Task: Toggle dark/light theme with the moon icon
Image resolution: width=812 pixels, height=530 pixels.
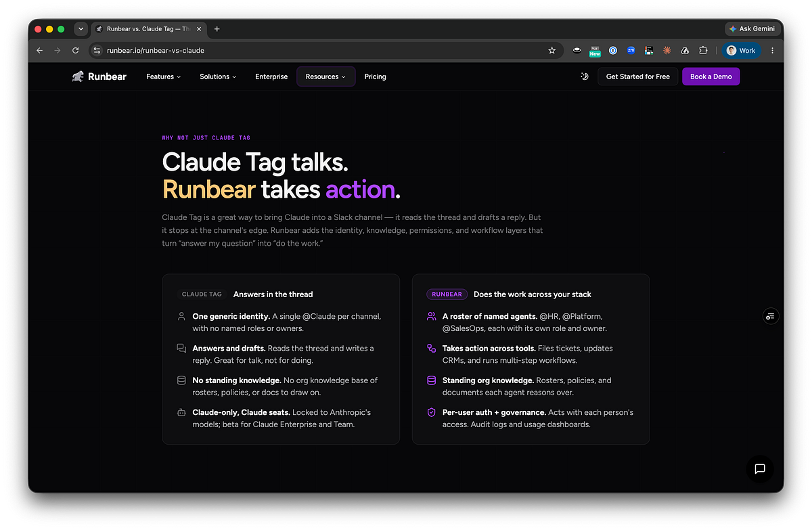Action: point(585,76)
